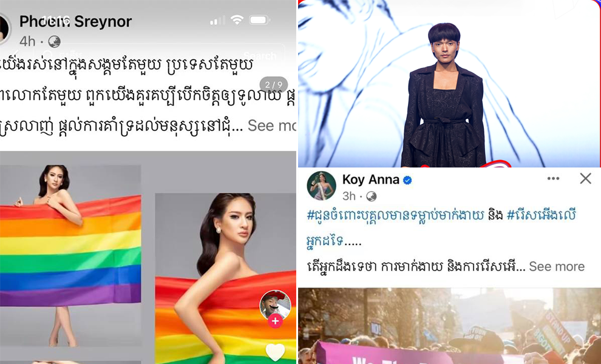
Task: Open Phoem Sreynor's profile name
Action: click(x=75, y=21)
